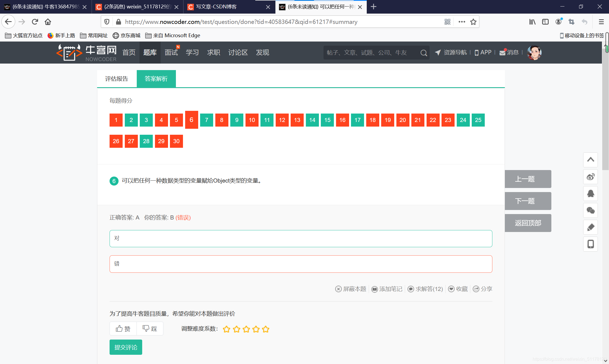The height and width of the screenshot is (364, 609).
Task: Open the 常用网址 bookmark folder
Action: pos(94,36)
